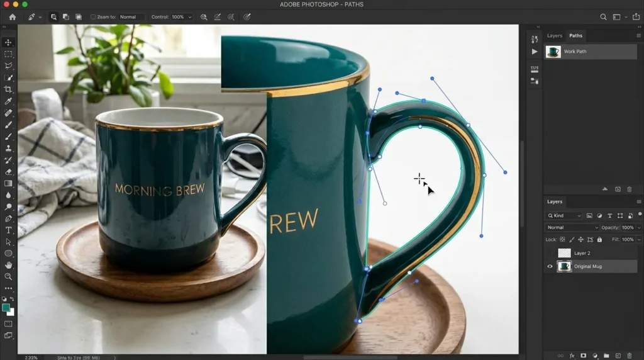Select the Gradient tool
Screen dimensions: 644x360
click(x=8, y=183)
